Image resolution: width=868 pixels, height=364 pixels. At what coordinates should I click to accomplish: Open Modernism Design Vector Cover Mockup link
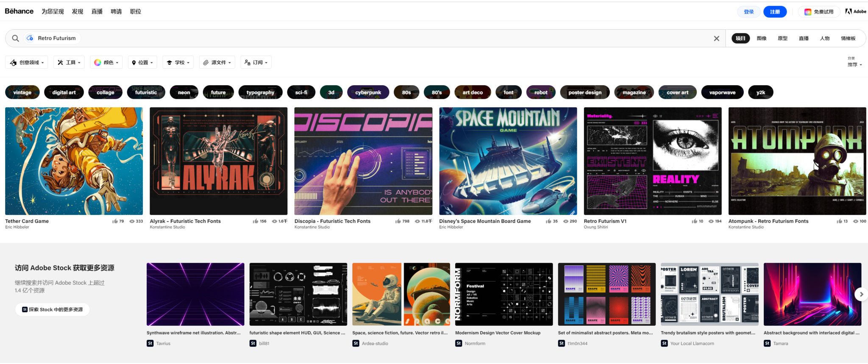pyautogui.click(x=498, y=333)
